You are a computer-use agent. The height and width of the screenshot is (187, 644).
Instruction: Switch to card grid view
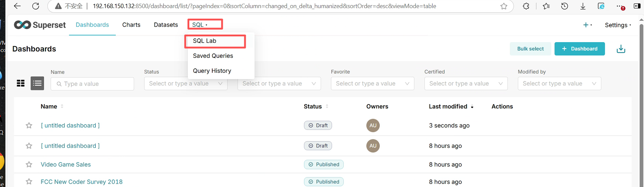click(21, 83)
